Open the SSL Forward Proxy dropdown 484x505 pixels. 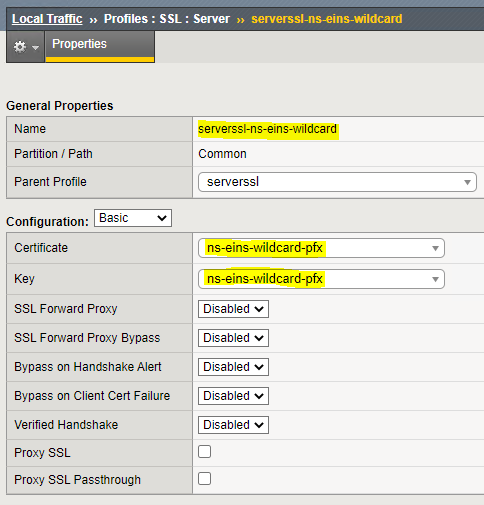pyautogui.click(x=233, y=309)
